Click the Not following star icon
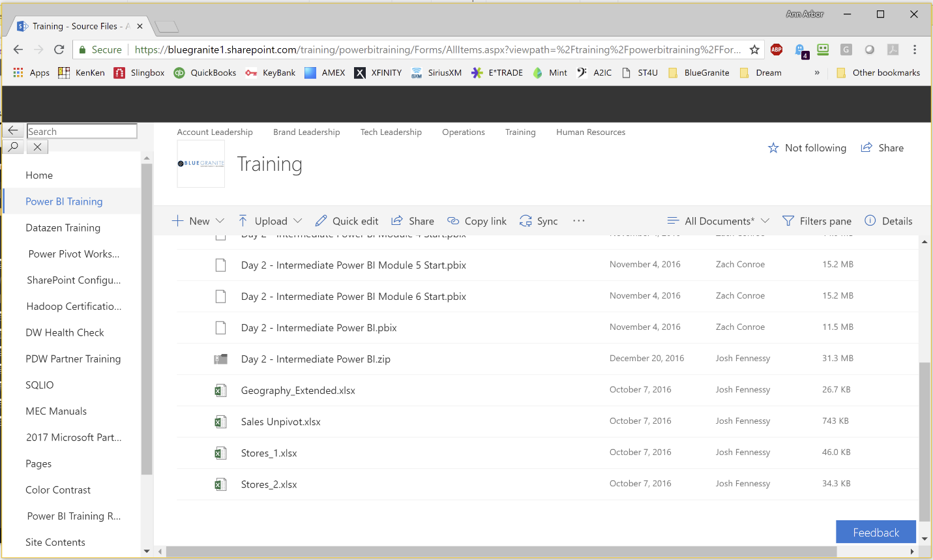 tap(773, 148)
